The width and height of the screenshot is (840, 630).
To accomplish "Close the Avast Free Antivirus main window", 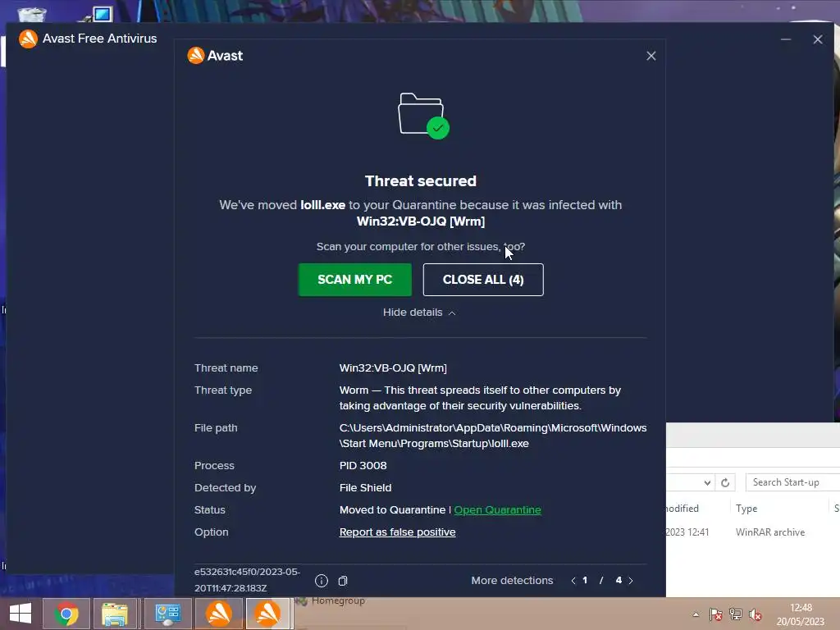I will tap(818, 39).
